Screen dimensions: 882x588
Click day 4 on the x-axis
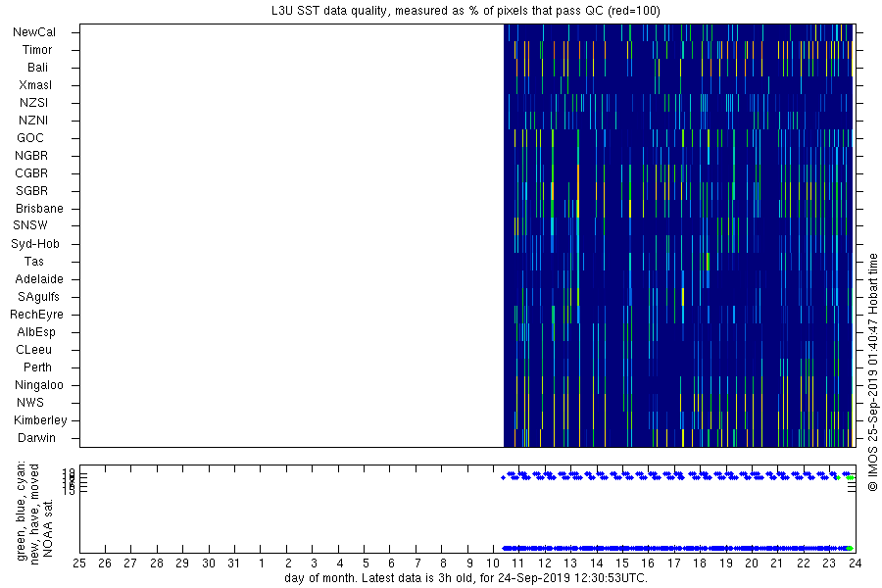coord(340,563)
